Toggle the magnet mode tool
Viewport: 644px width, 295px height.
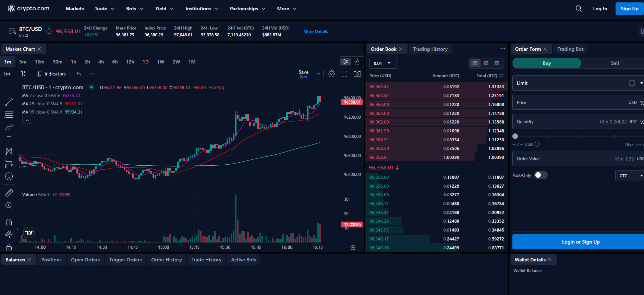click(x=9, y=222)
